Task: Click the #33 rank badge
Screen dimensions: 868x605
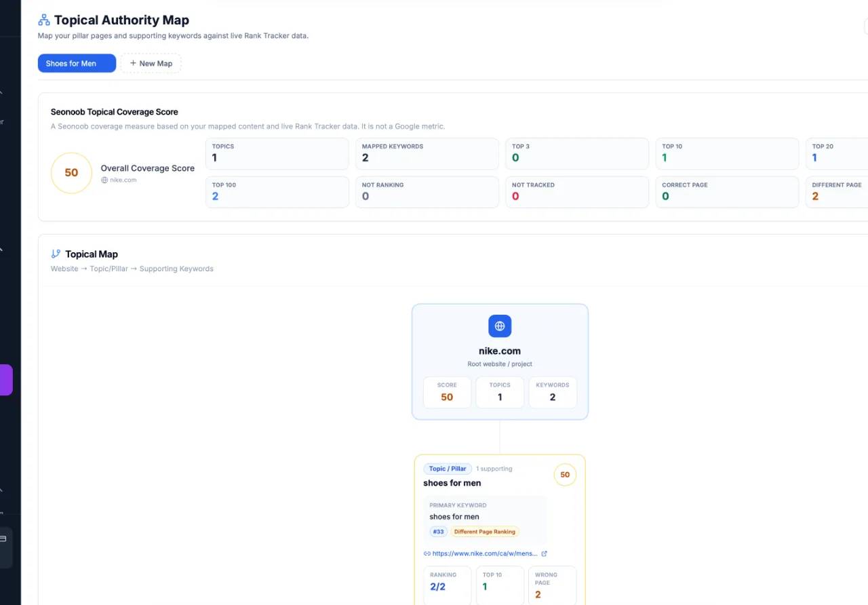Action: coord(438,532)
